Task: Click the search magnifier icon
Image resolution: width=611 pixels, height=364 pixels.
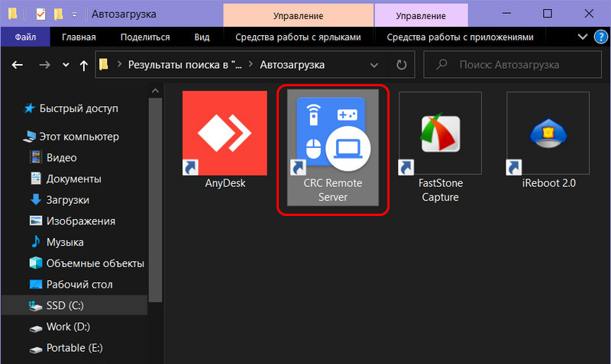Action: 441,64
